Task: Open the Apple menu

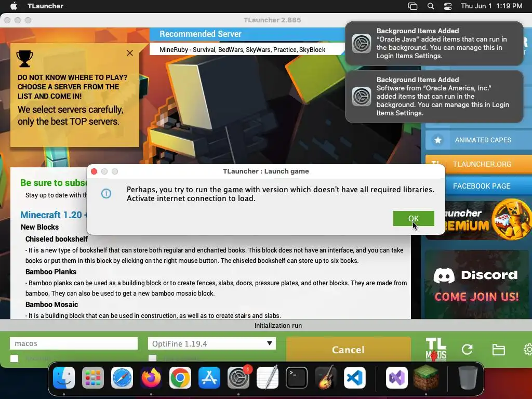Action: click(14, 6)
